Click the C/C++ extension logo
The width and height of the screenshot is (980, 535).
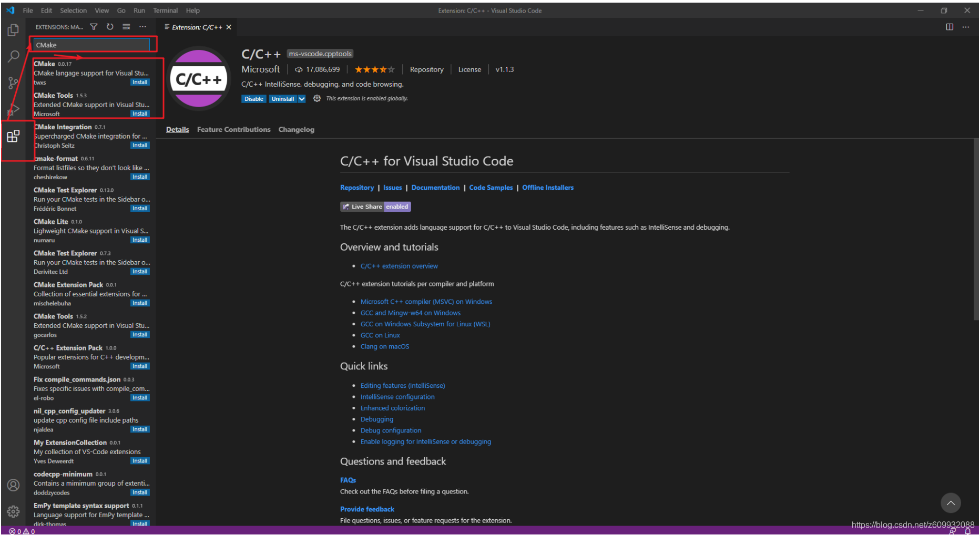(x=198, y=78)
